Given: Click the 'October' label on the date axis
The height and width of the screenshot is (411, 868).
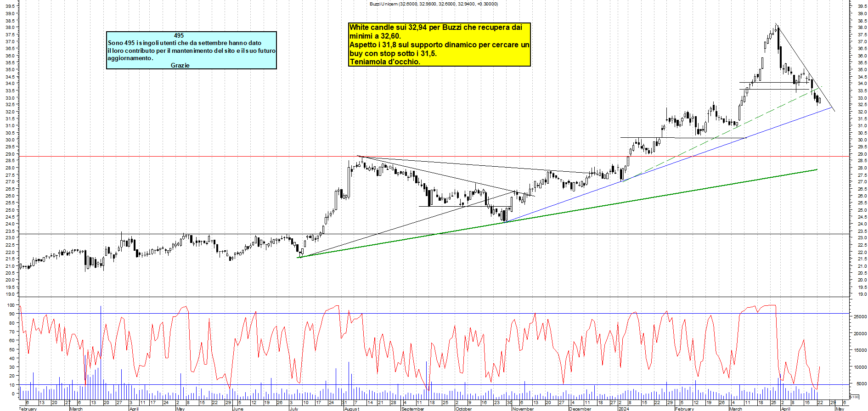Looking at the screenshot, I should (463, 409).
